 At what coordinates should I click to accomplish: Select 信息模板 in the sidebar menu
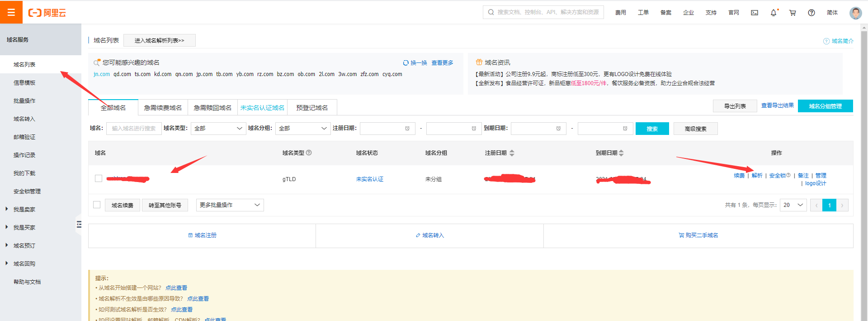tap(24, 82)
